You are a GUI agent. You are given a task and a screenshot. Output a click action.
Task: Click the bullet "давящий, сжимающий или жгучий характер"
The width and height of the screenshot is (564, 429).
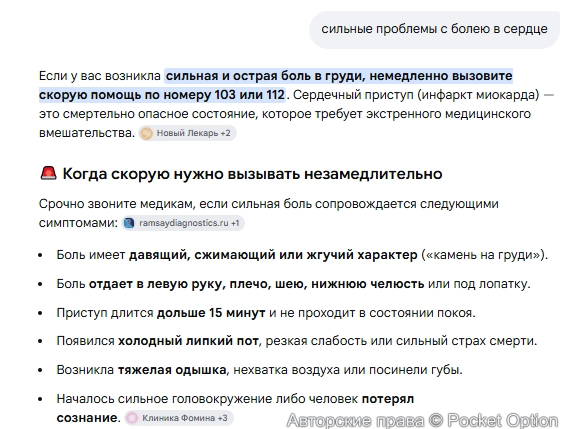pyautogui.click(x=273, y=255)
